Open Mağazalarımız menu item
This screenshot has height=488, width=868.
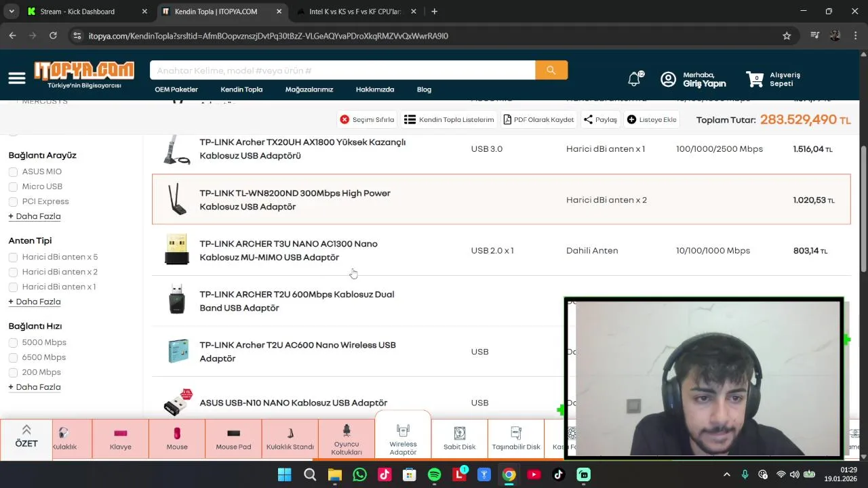tap(309, 89)
